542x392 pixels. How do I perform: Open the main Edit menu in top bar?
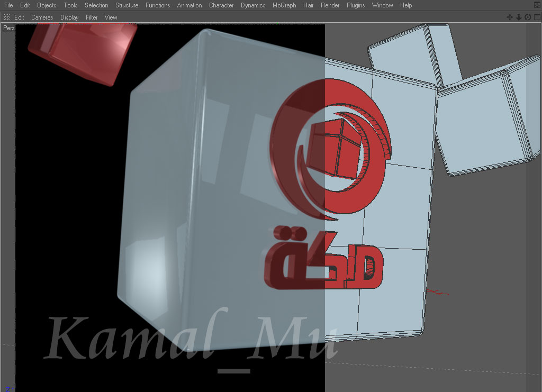point(25,5)
